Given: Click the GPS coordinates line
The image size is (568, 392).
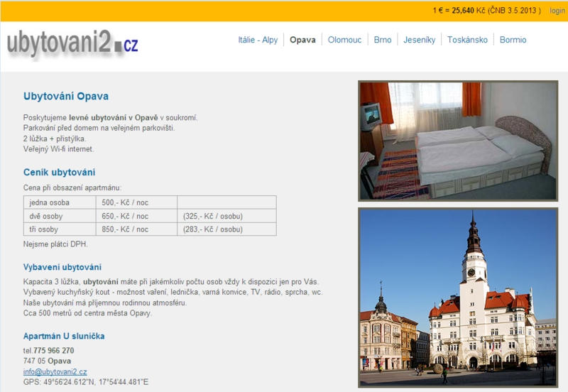Looking at the screenshot, I should click(x=86, y=382).
